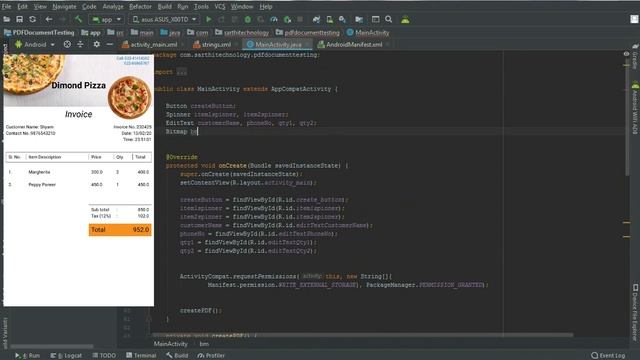Open the Project panel gear settings
640x360 pixels.
[x=96, y=44]
